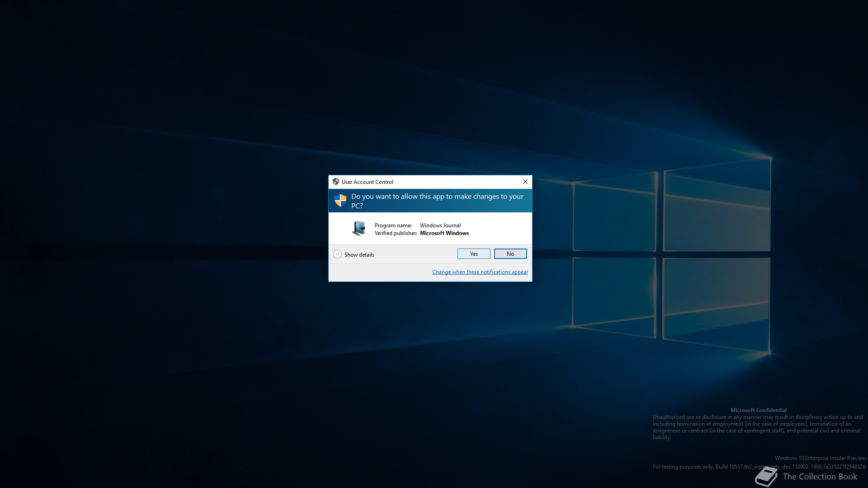Open 'Change when these notifications appear' link
This screenshot has width=868, height=488.
(x=480, y=272)
